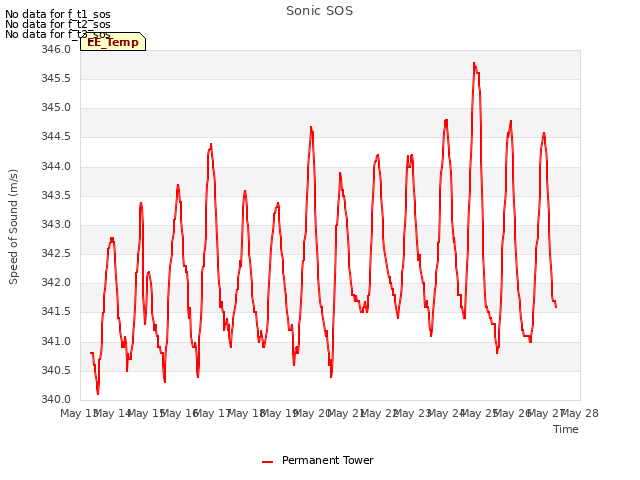Click the 340.5 y-axis tick value
Screen dimensions: 640x480
point(56,370)
